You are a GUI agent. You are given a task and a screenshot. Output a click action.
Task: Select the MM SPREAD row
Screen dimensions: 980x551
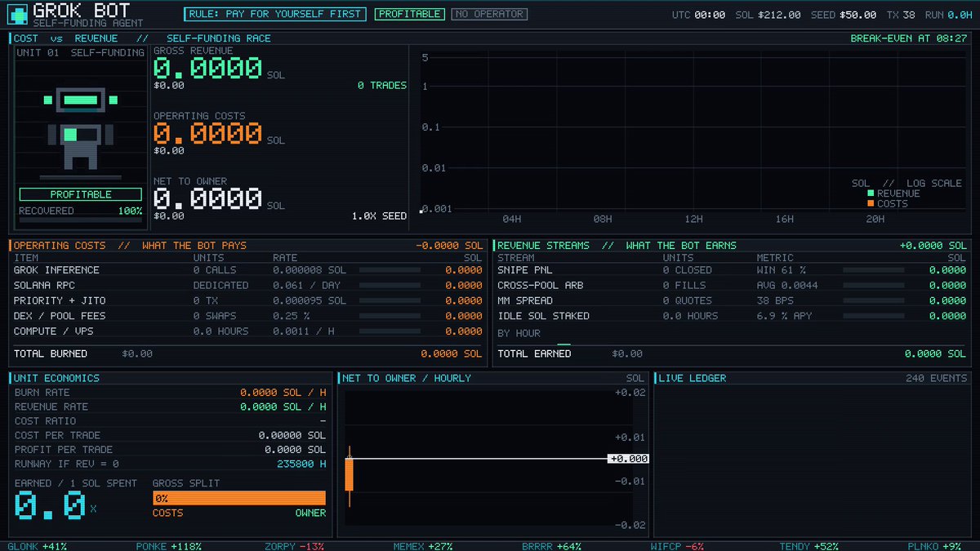coord(732,300)
